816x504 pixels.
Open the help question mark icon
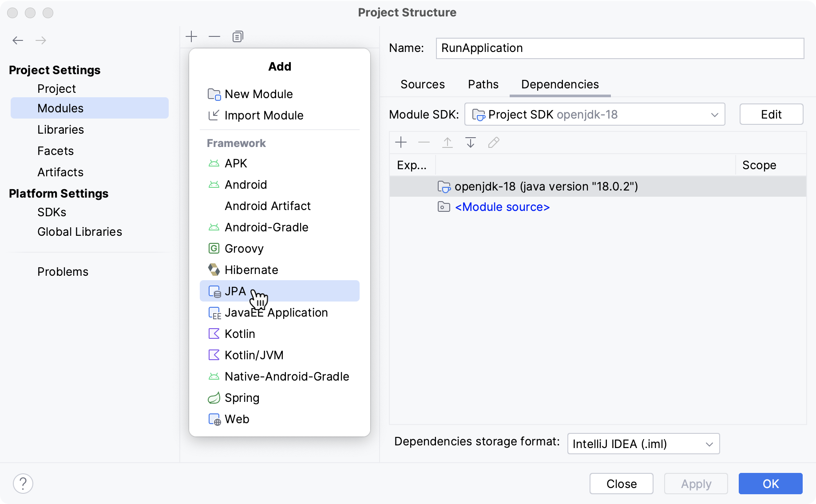(24, 483)
